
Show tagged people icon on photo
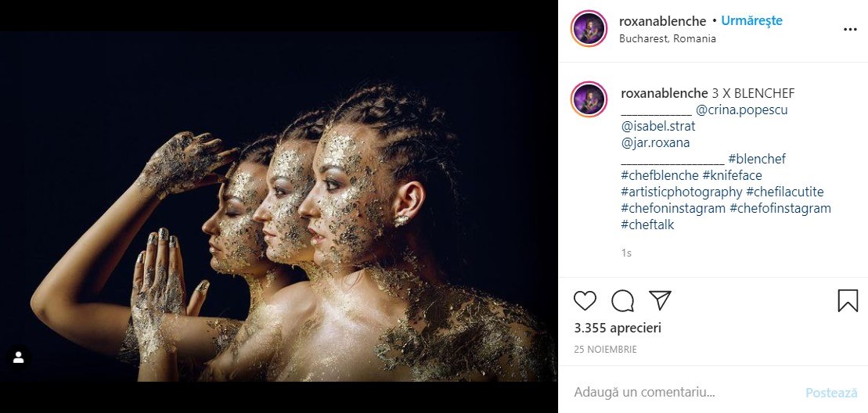tap(18, 357)
